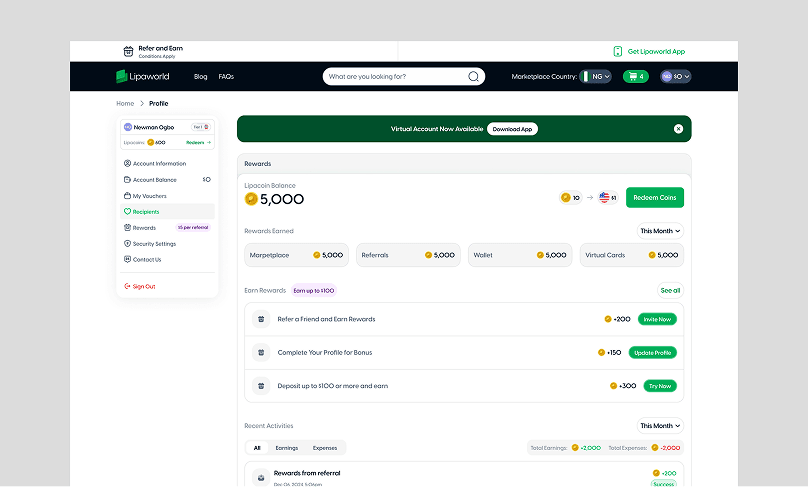Click the Marketplace card coin icon
Screen dimensions: 808x487
pyautogui.click(x=316, y=255)
